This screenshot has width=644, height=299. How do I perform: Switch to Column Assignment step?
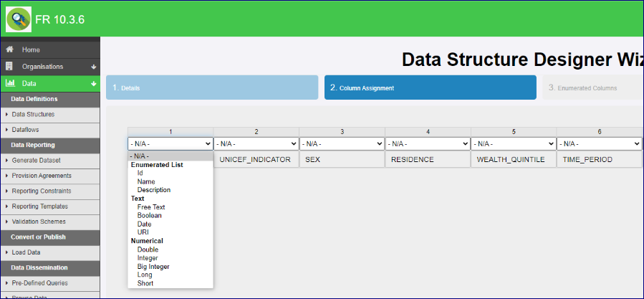coord(430,87)
